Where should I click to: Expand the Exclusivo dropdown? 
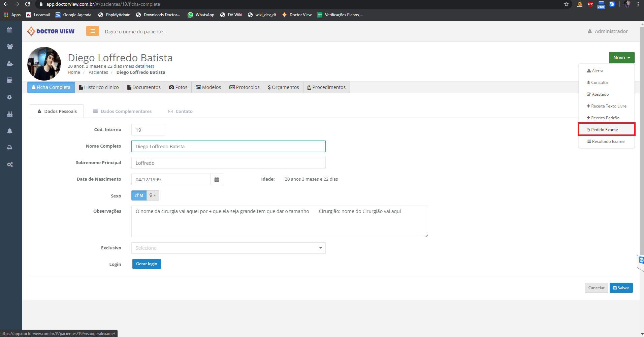[228, 248]
